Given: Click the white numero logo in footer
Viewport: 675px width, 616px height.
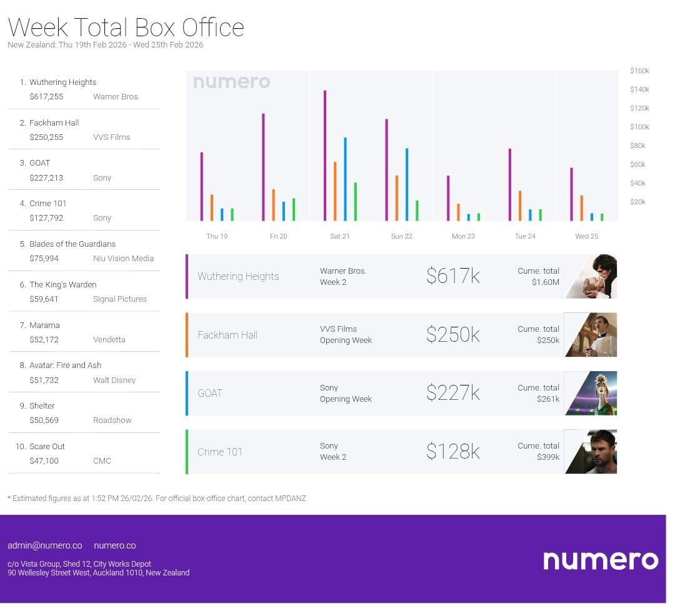Looking at the screenshot, I should click(x=600, y=560).
